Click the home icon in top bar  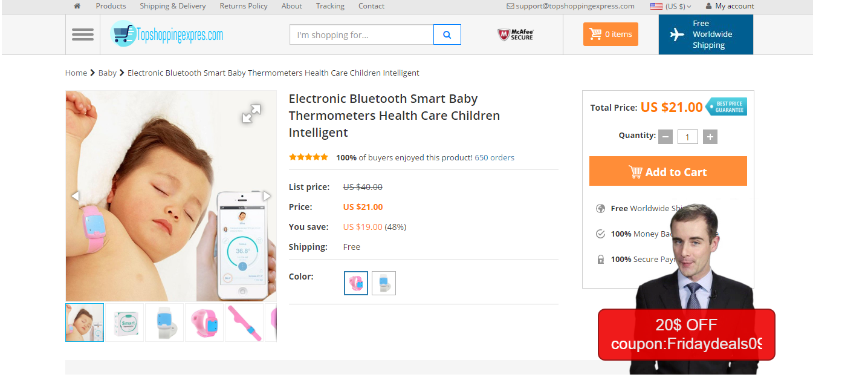(x=77, y=6)
